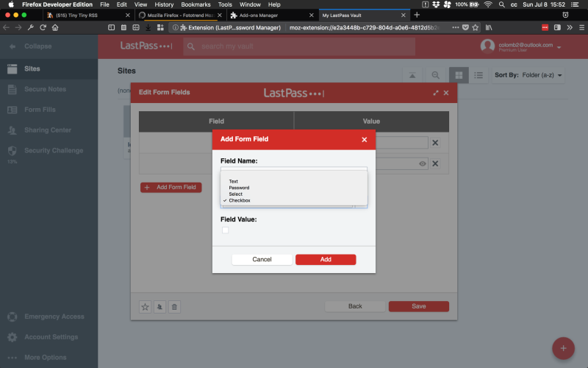Save the edited form fields
Image resolution: width=588 pixels, height=368 pixels.
[418, 306]
